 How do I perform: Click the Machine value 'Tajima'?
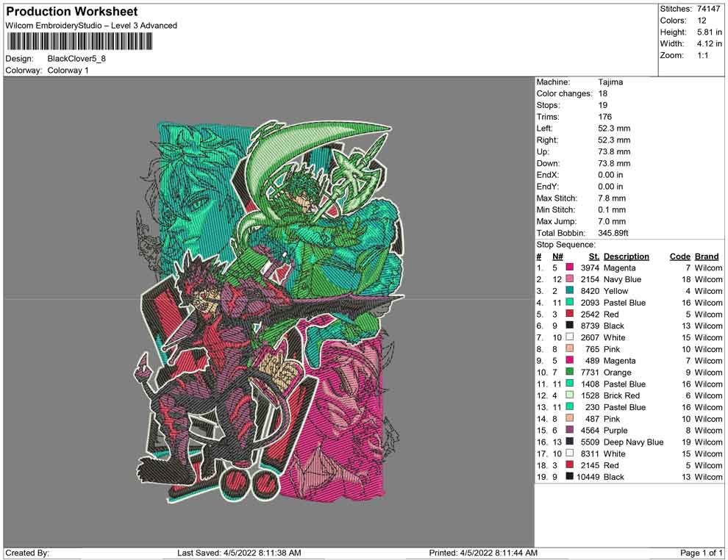click(x=610, y=82)
